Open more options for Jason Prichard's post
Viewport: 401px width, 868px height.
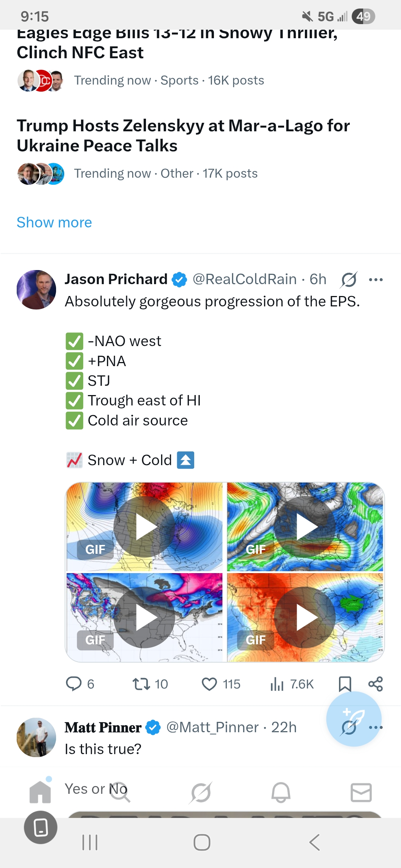click(376, 280)
